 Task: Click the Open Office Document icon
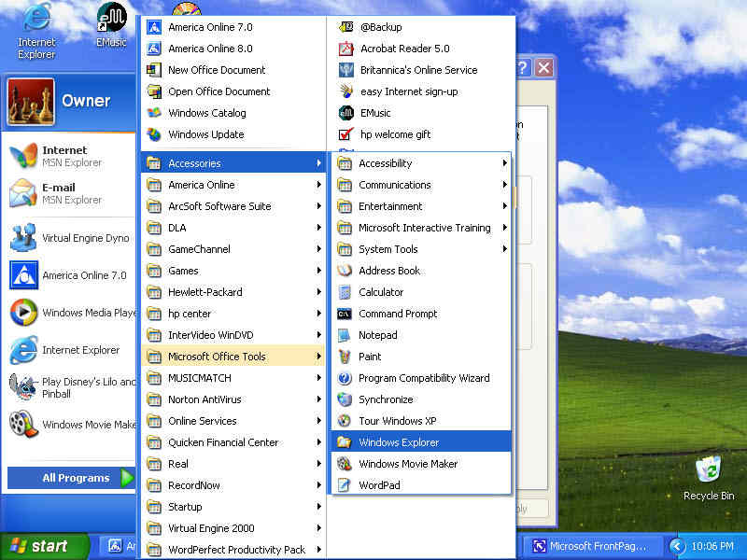pyautogui.click(x=154, y=91)
